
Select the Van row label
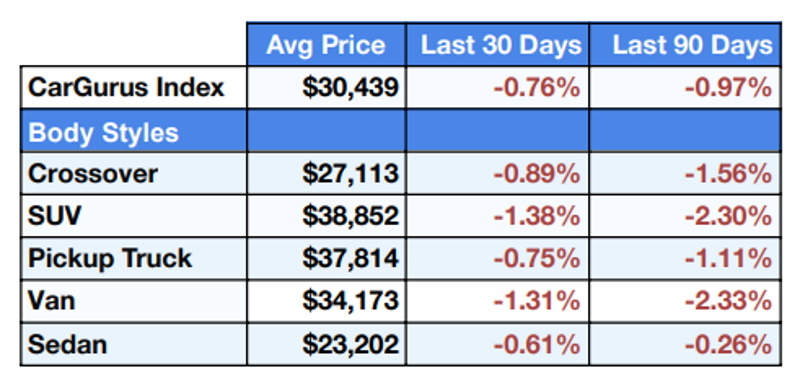(51, 300)
